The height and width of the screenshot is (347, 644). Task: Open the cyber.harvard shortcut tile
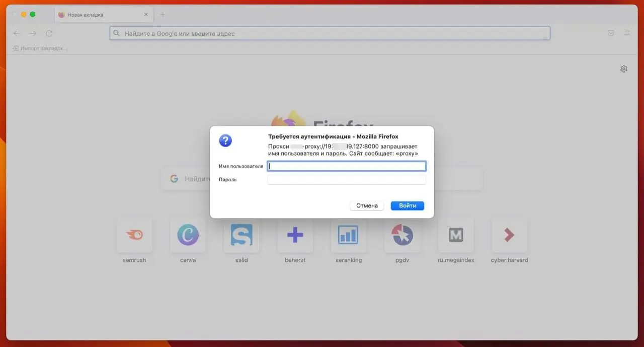point(509,235)
